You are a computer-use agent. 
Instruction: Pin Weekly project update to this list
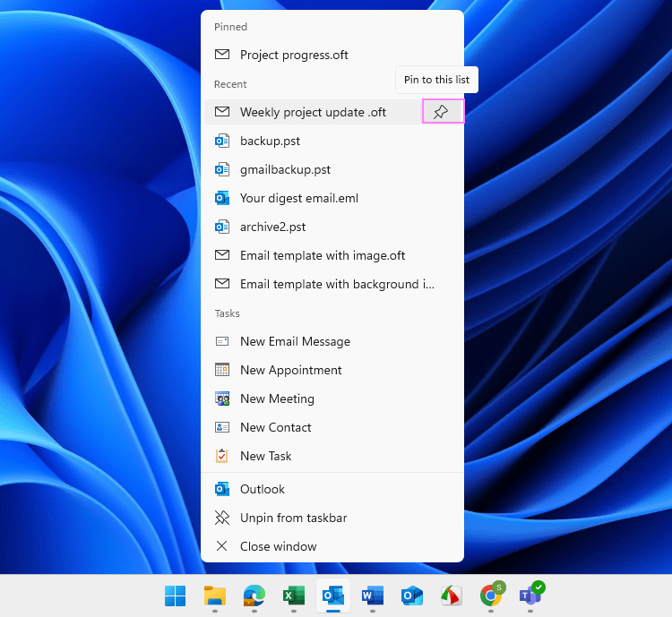click(x=443, y=111)
